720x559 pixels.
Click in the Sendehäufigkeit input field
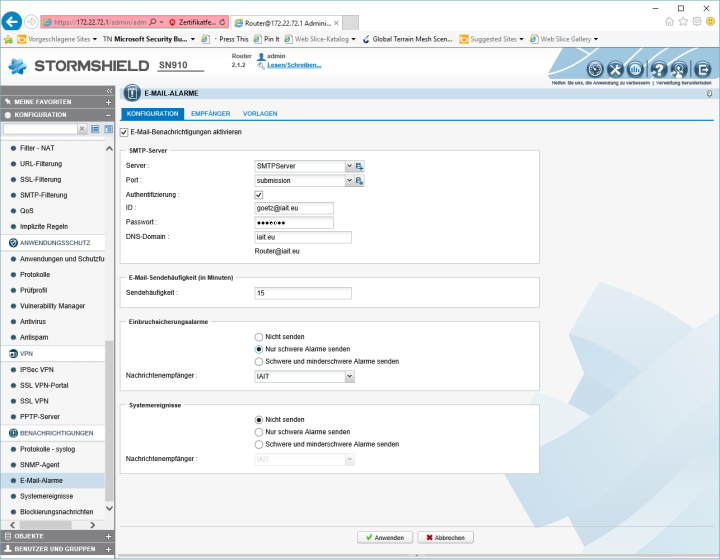(x=303, y=293)
